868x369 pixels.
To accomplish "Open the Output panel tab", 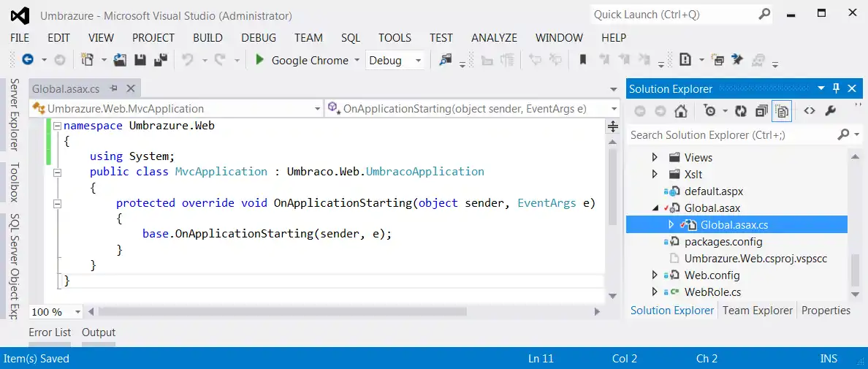I will (99, 332).
